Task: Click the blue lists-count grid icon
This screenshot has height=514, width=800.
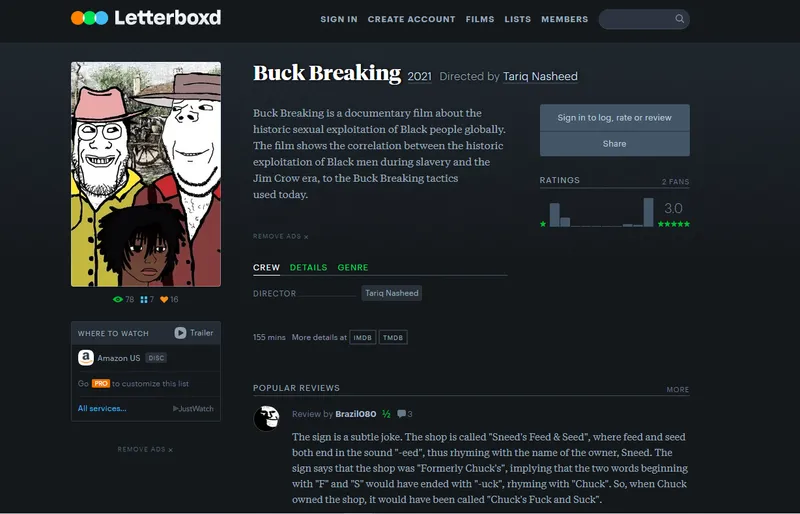Action: [x=144, y=299]
